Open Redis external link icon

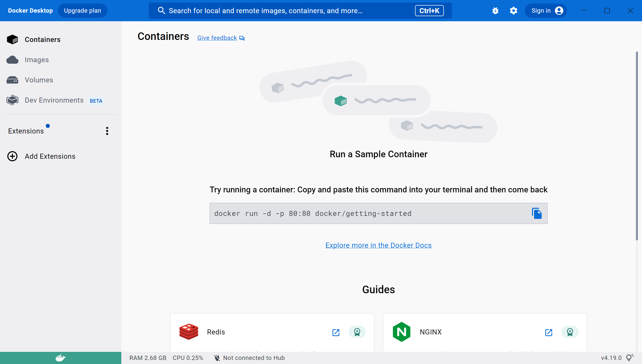click(x=336, y=332)
